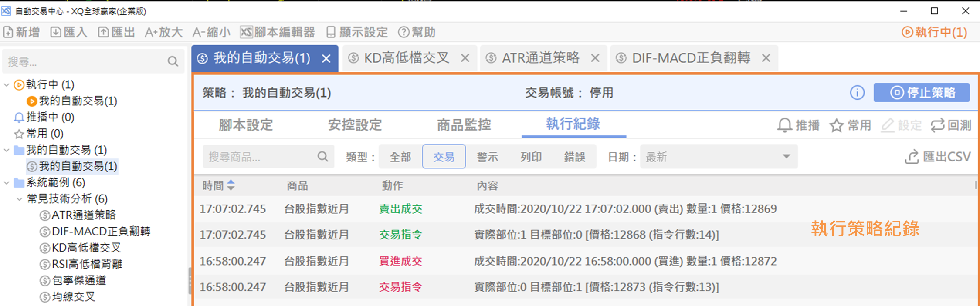Click 匯出CSV to export records
Viewport: 980px width, 306px height.
click(938, 157)
